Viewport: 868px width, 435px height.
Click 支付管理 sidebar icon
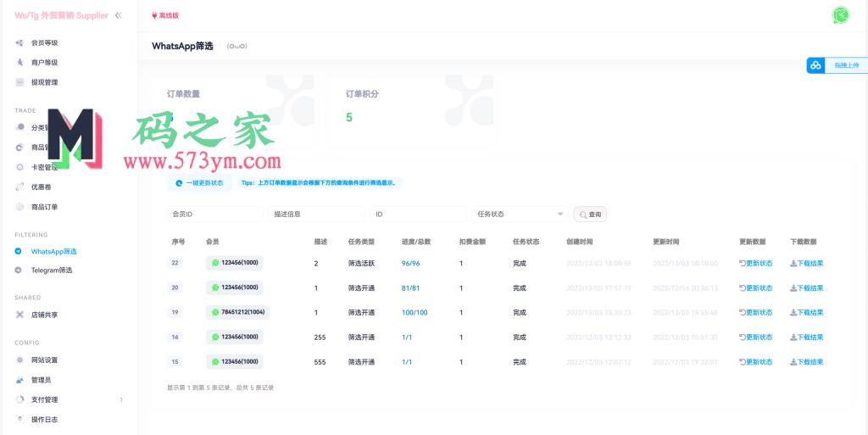pos(19,399)
